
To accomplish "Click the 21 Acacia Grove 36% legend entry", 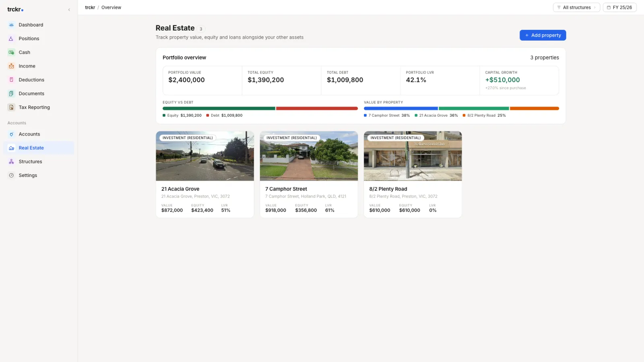I will click(436, 115).
